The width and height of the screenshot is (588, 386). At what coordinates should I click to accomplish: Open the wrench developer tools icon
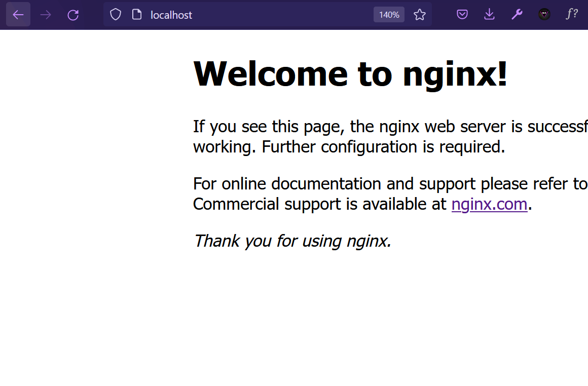pyautogui.click(x=517, y=15)
